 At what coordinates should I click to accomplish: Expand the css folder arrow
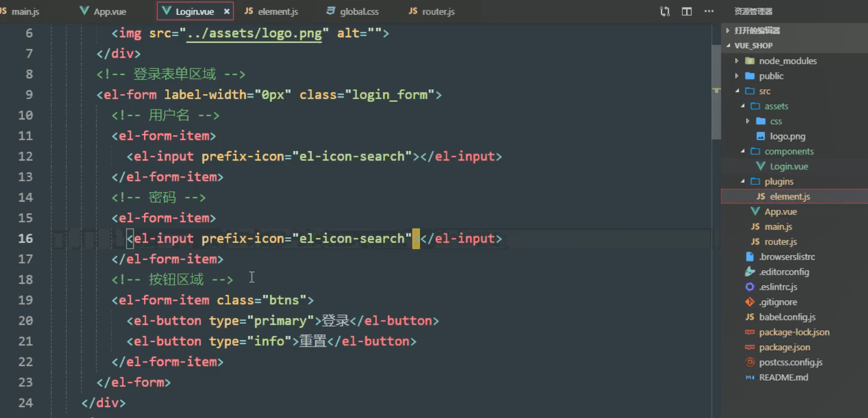pyautogui.click(x=748, y=121)
